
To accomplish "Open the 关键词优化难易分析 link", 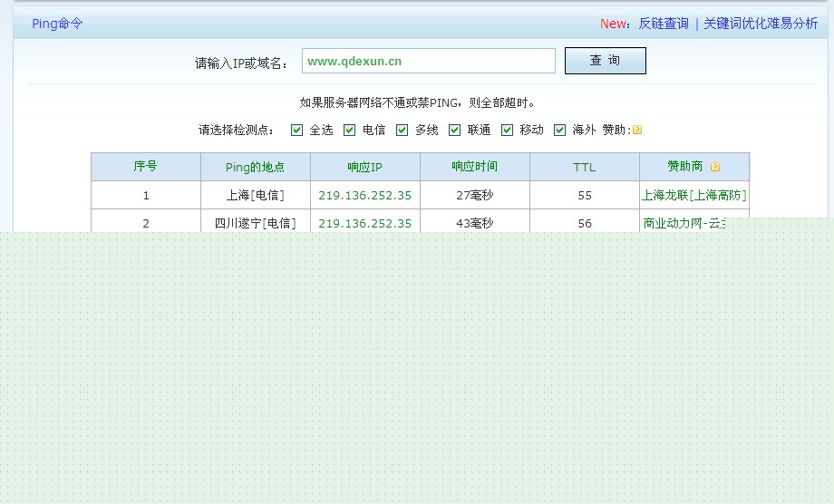I will (760, 24).
